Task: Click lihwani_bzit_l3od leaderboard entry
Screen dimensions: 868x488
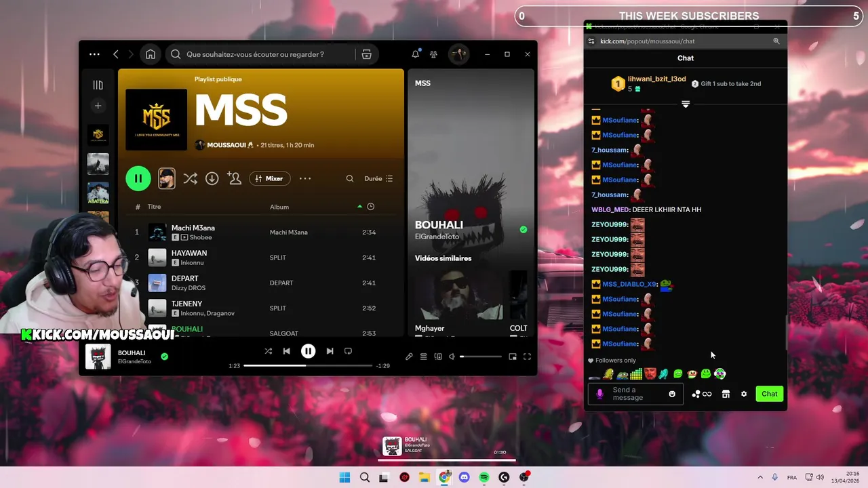Action: tap(649, 83)
